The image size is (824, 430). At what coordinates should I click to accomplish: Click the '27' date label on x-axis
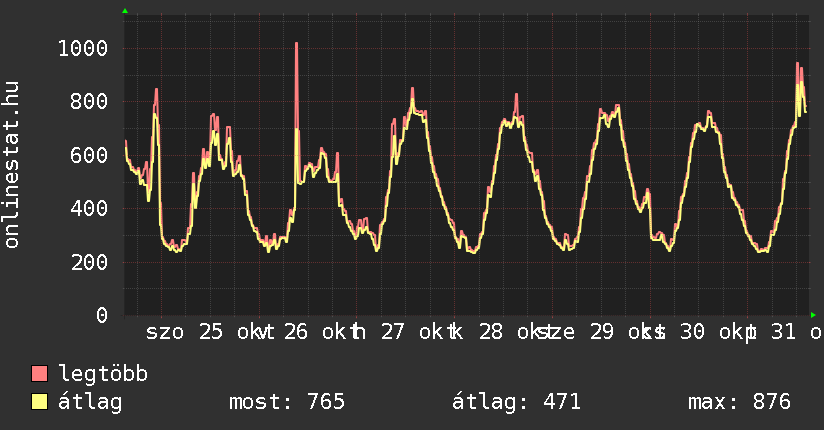pyautogui.click(x=393, y=332)
